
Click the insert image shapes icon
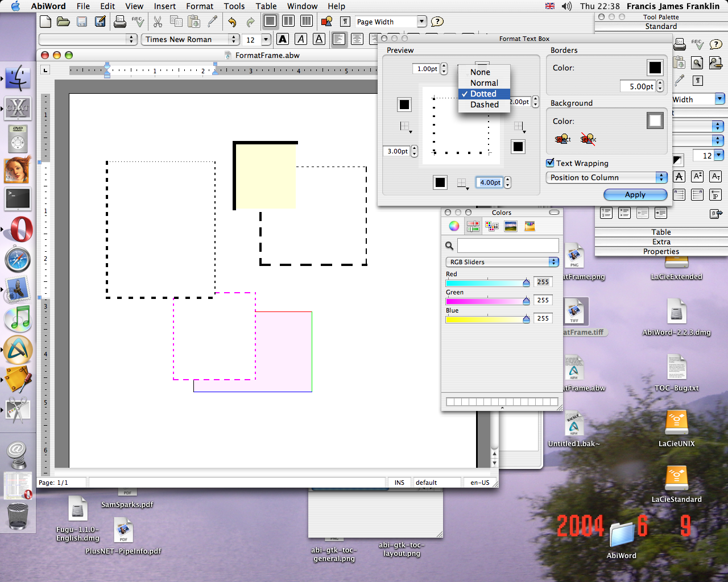click(326, 22)
